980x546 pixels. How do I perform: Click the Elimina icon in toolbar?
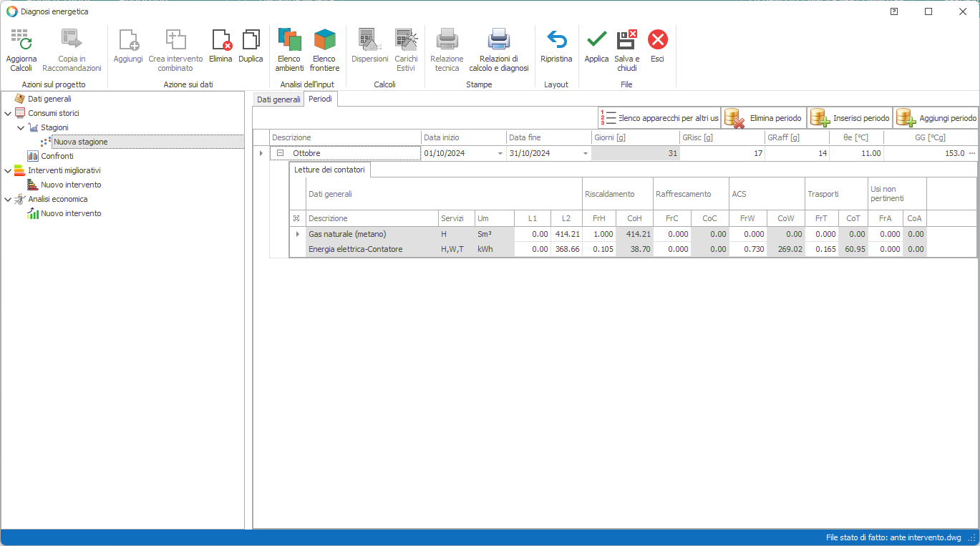[x=220, y=40]
